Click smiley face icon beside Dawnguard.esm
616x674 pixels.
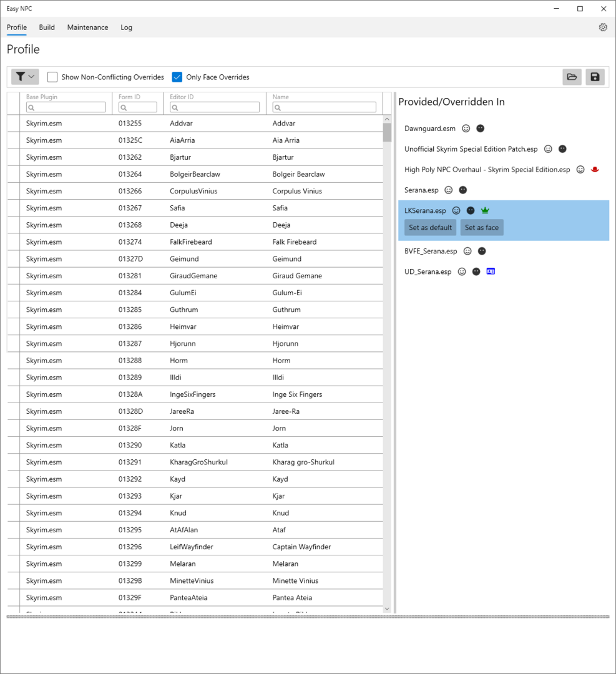click(x=466, y=129)
